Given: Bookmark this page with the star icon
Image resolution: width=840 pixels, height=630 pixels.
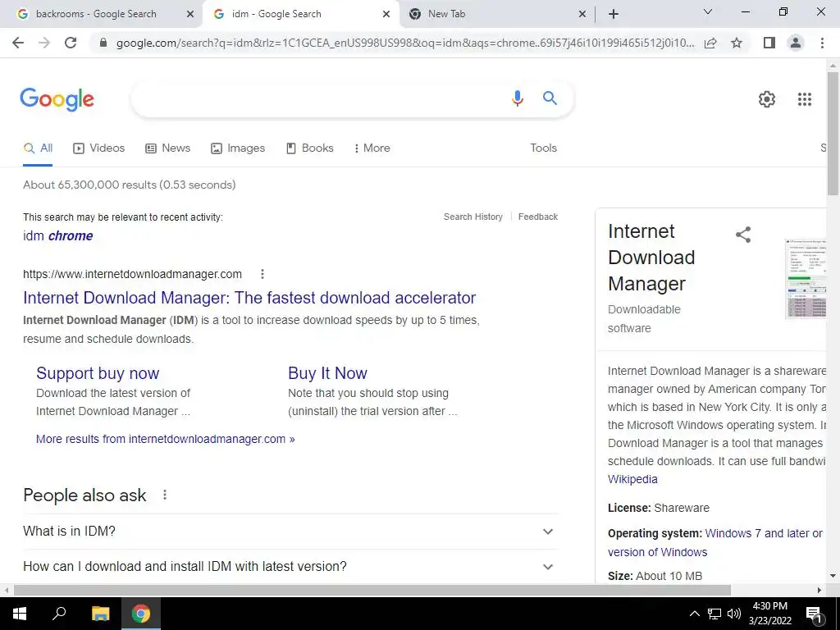Looking at the screenshot, I should 737,43.
